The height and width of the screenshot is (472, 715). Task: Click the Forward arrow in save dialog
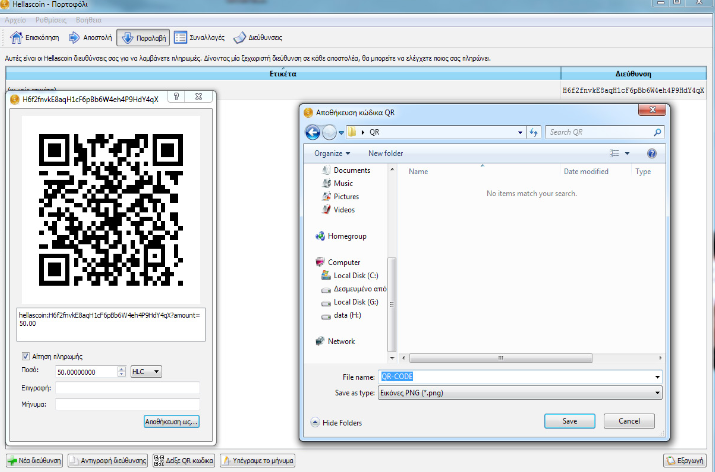click(329, 132)
